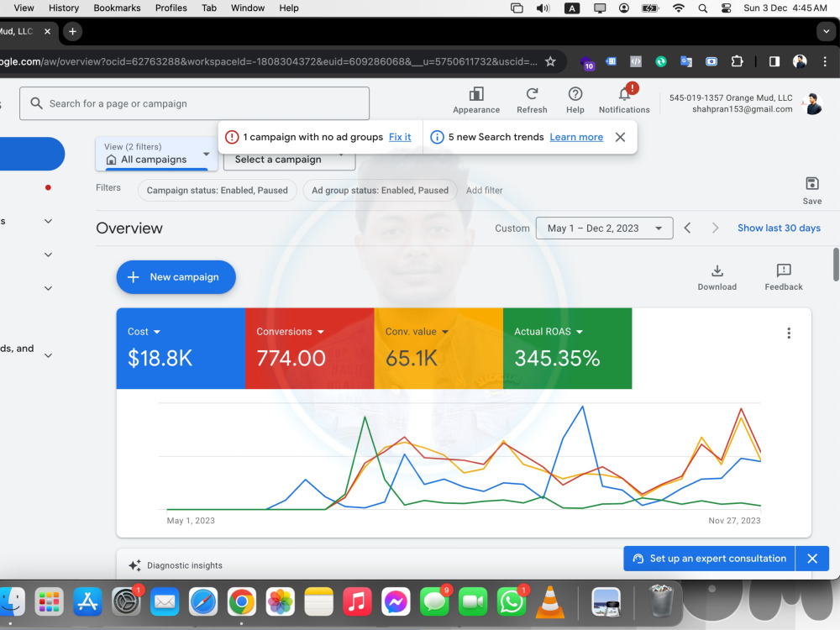Open the Help menu in the menu bar
This screenshot has height=630, width=840.
point(289,8)
